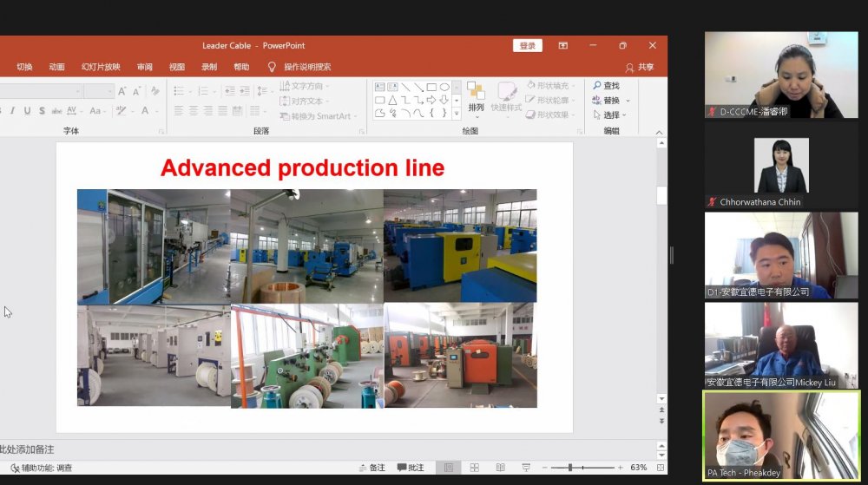Screen dimensions: 868x485
Task: Click the 登录 (Sign in) button
Action: [527, 46]
